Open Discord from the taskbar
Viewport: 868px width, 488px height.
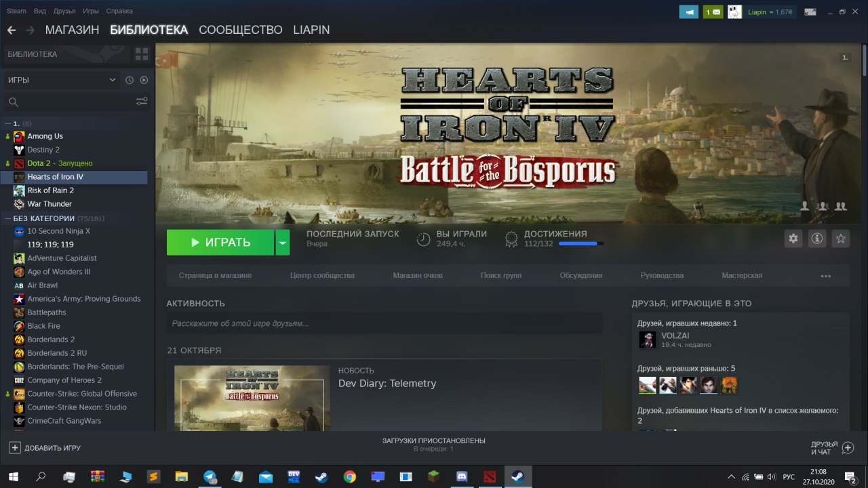[x=462, y=476]
